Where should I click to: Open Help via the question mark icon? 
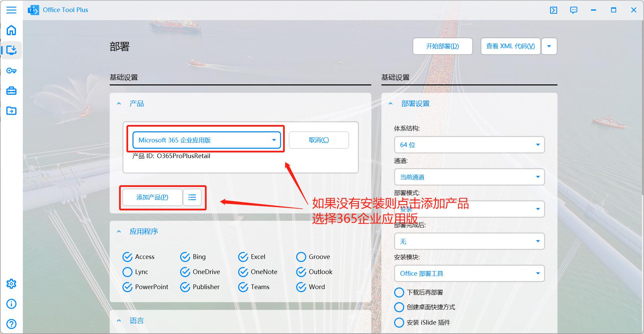coord(11,324)
